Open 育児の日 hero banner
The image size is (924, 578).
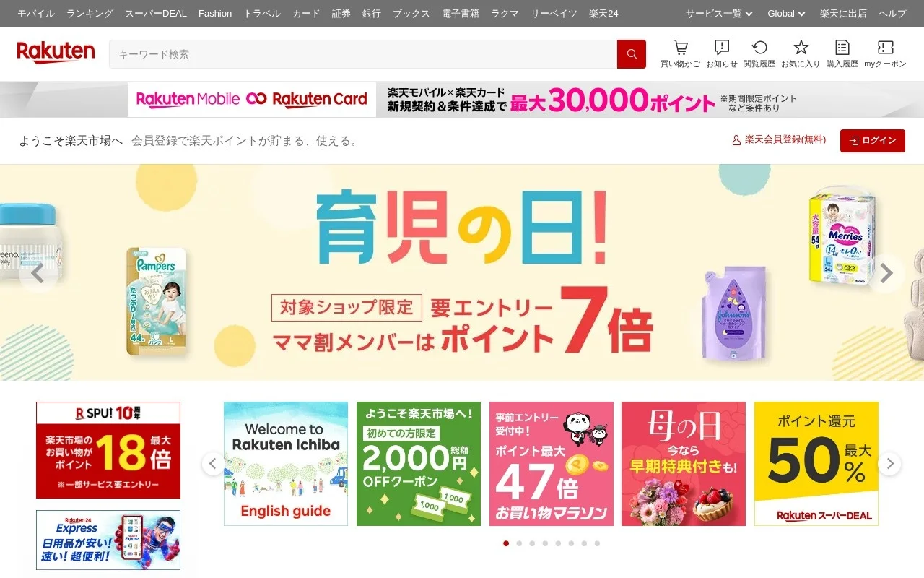(x=462, y=273)
